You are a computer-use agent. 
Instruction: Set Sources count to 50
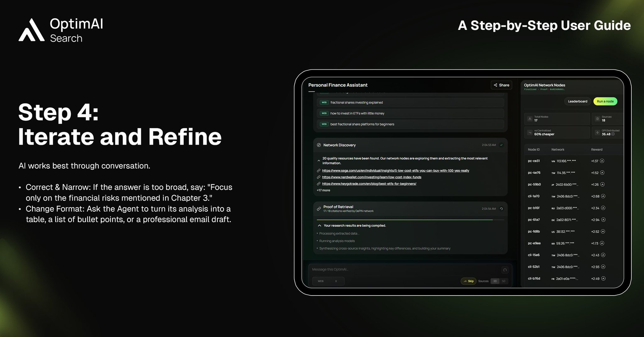503,281
